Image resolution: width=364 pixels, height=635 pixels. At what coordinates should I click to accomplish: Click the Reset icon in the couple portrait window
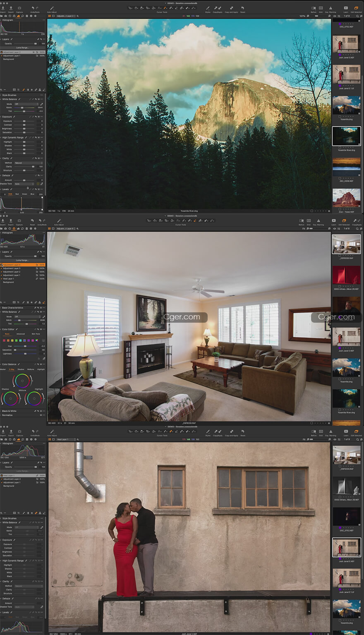tap(243, 431)
